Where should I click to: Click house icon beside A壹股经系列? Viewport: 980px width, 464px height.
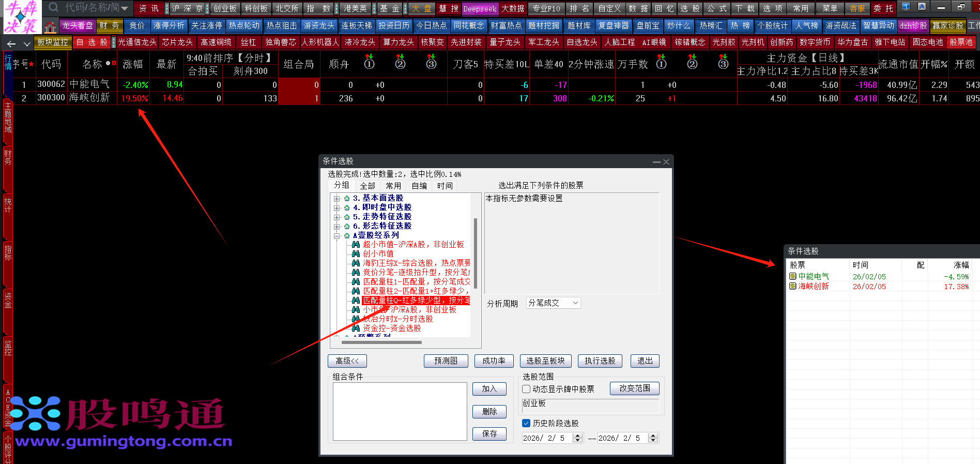[x=347, y=235]
